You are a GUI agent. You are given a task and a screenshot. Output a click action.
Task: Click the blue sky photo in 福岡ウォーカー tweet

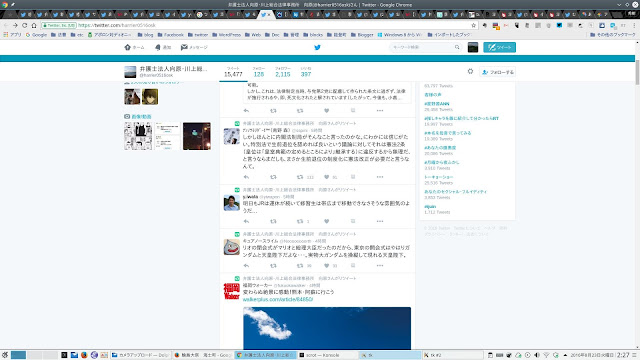(x=327, y=328)
